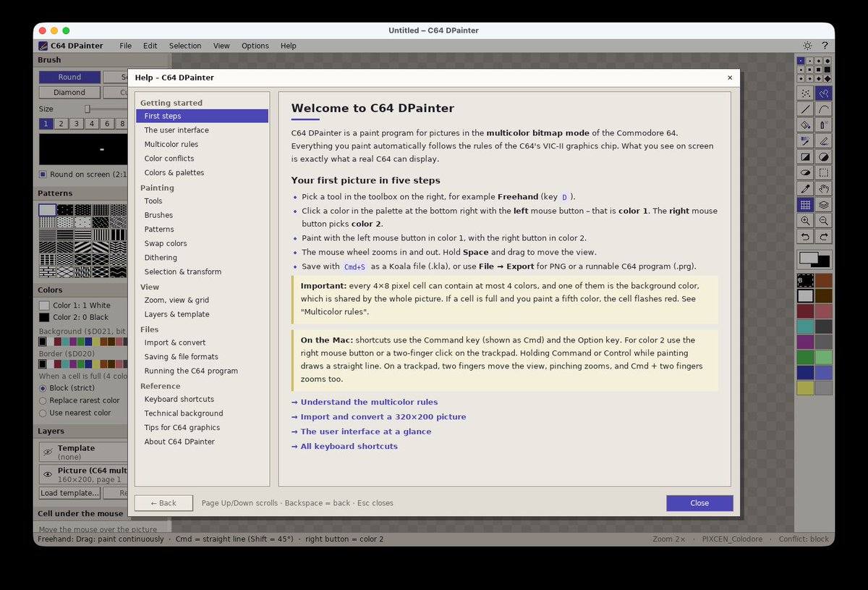Click the Close button in Help dialog
This screenshot has height=590, width=868.
(699, 503)
